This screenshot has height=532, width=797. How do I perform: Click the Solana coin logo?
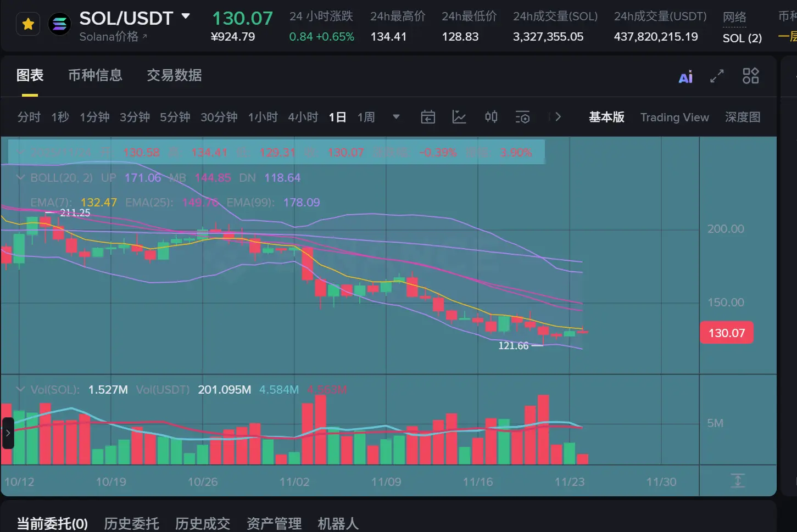click(x=59, y=24)
